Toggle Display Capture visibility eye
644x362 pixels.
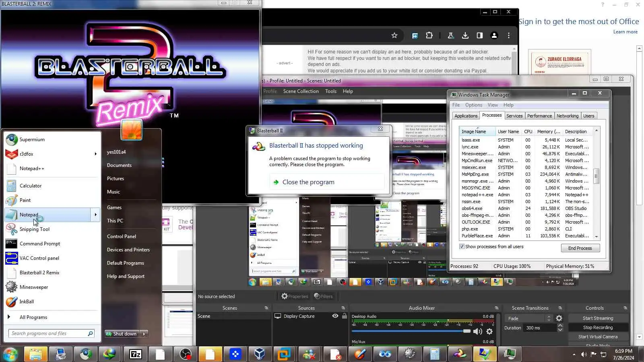click(x=335, y=316)
